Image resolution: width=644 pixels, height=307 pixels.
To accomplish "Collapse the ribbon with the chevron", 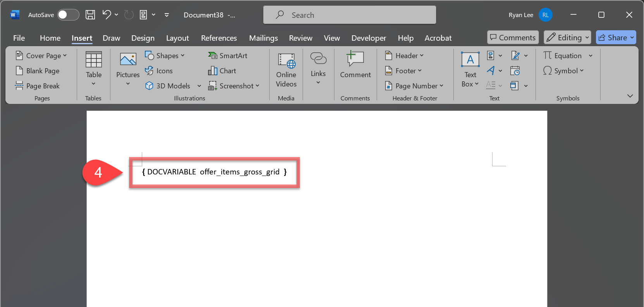I will click(x=630, y=96).
